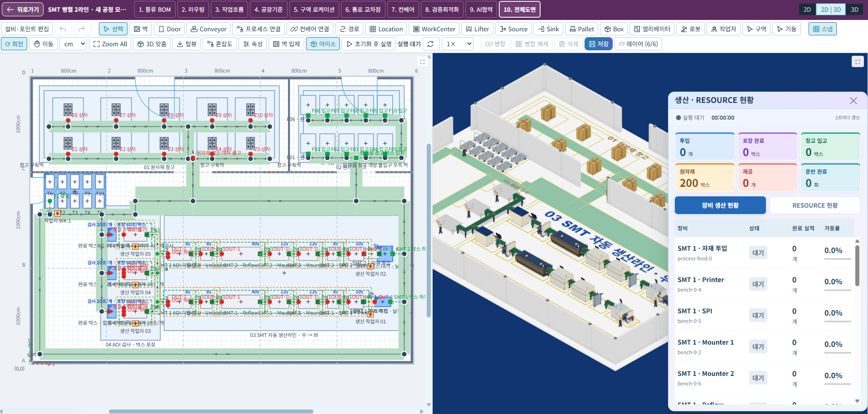
Task: Activate the 프로세스 연결 tool
Action: coord(258,29)
